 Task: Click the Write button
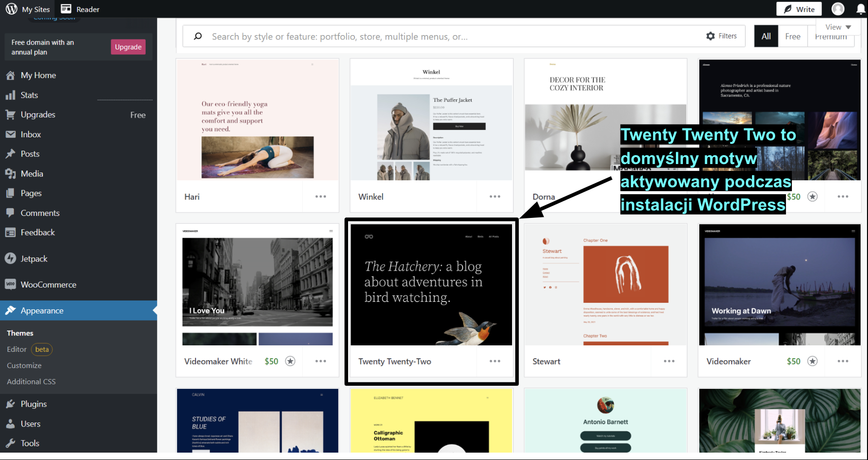pyautogui.click(x=799, y=9)
